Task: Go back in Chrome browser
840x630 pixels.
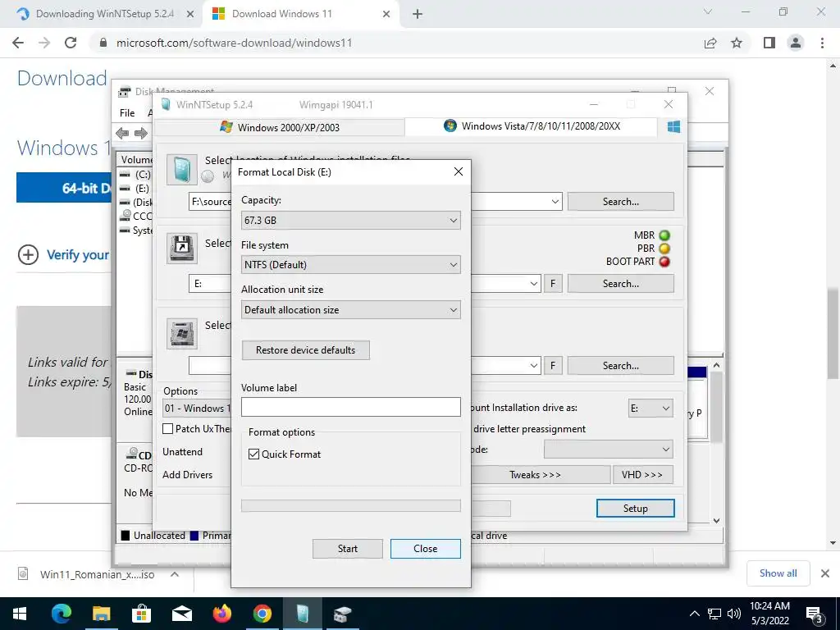Action: click(x=18, y=43)
